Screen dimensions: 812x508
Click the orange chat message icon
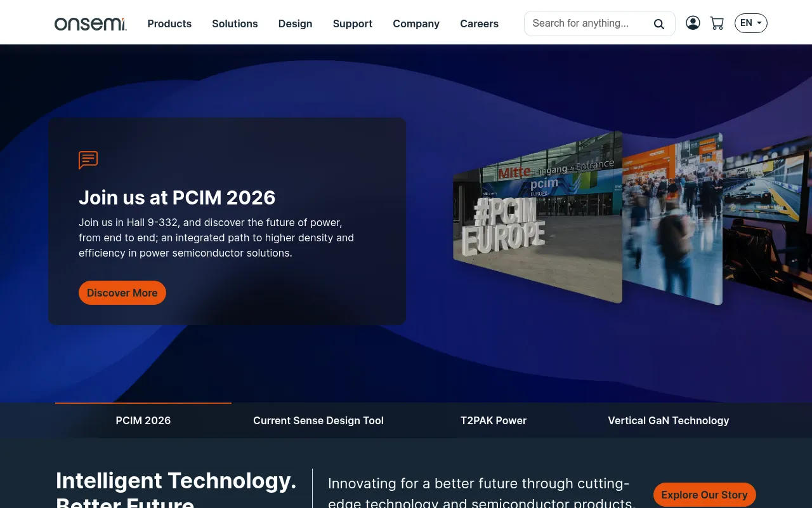[x=88, y=160]
